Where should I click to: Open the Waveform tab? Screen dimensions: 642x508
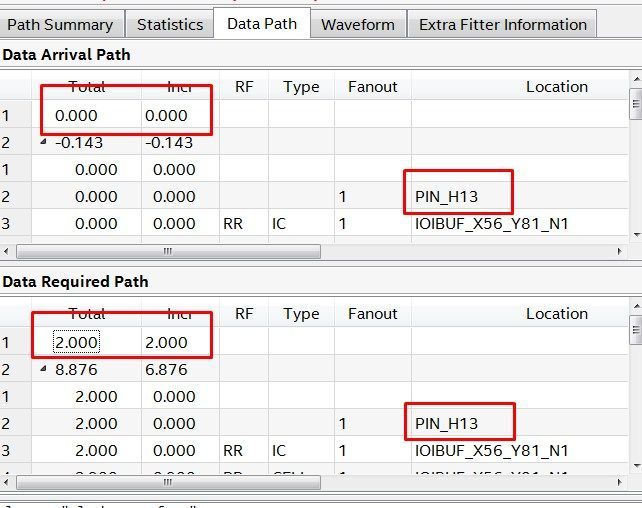[357, 24]
